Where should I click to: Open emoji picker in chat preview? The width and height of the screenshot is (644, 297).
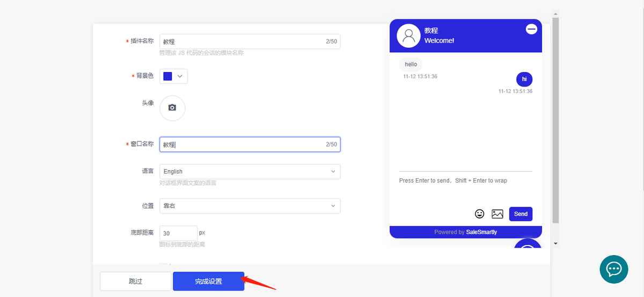pyautogui.click(x=480, y=214)
